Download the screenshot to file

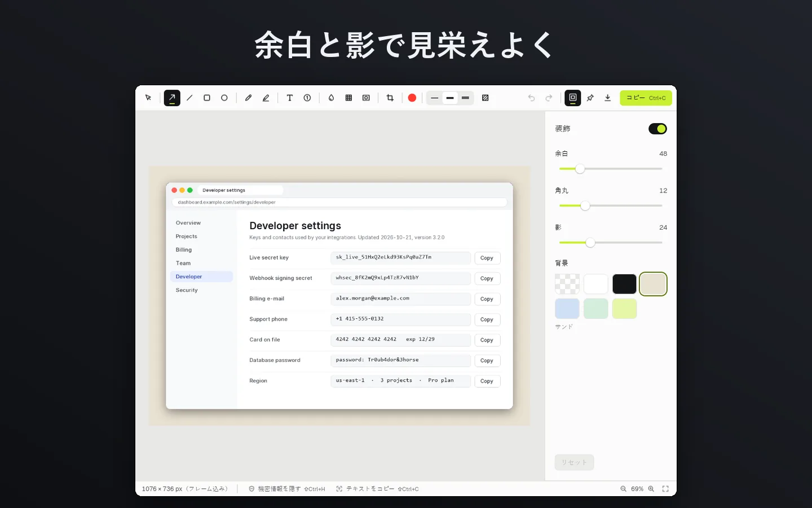(608, 98)
